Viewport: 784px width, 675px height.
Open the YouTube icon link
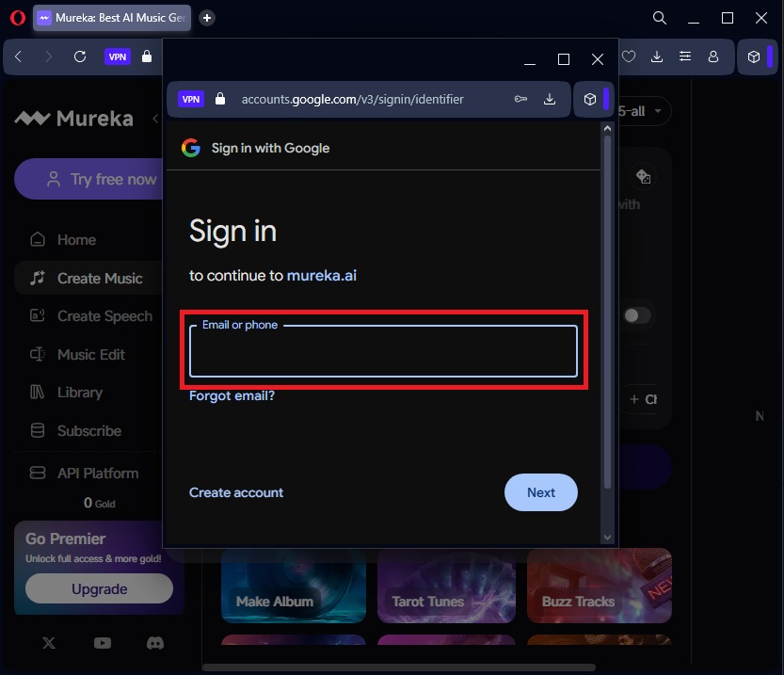point(103,643)
